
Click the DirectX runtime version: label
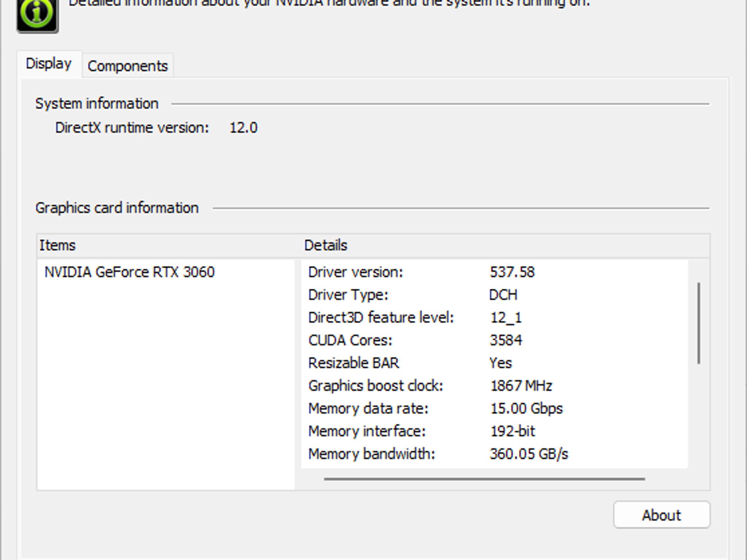pos(132,128)
